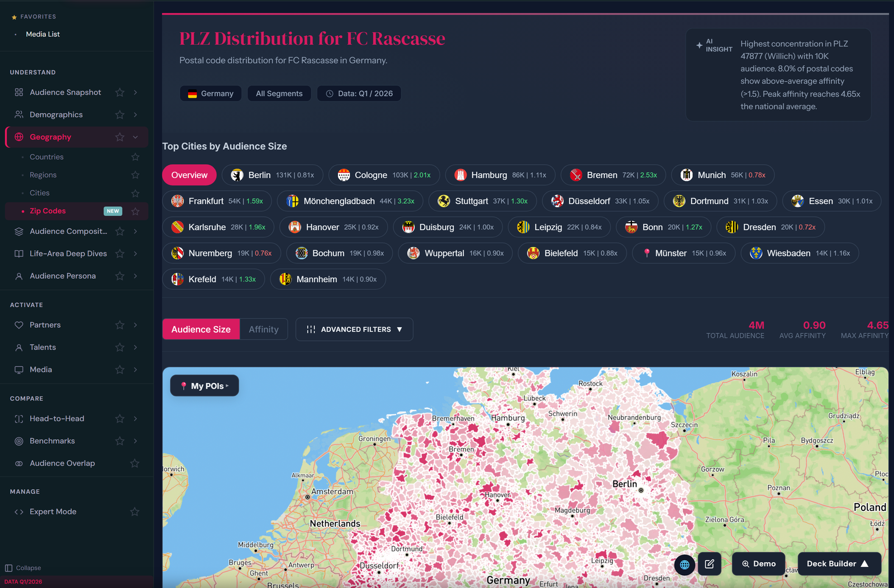Viewport: 894px width, 588px height.
Task: Click the Talents person icon
Action: pos(19,347)
